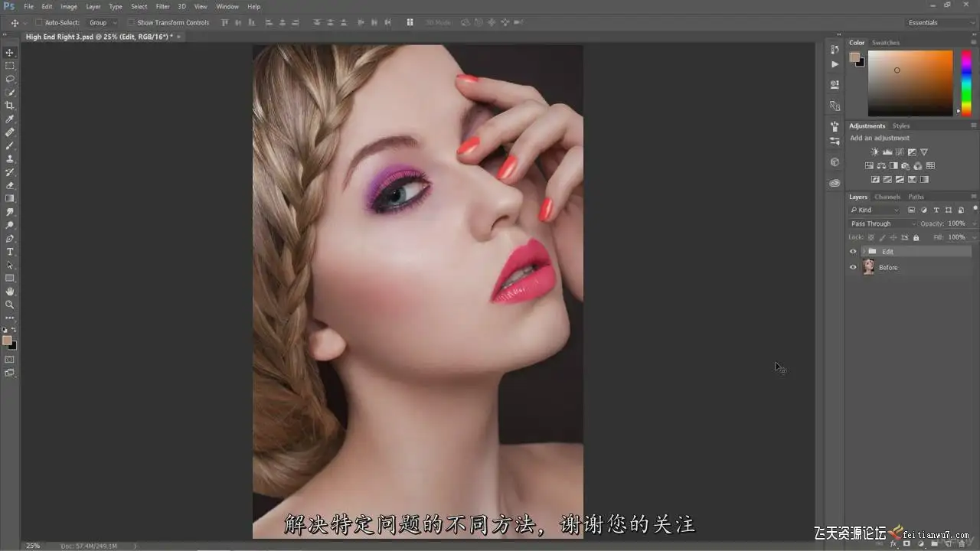
Task: Add an Exposure adjustment
Action: click(912, 152)
